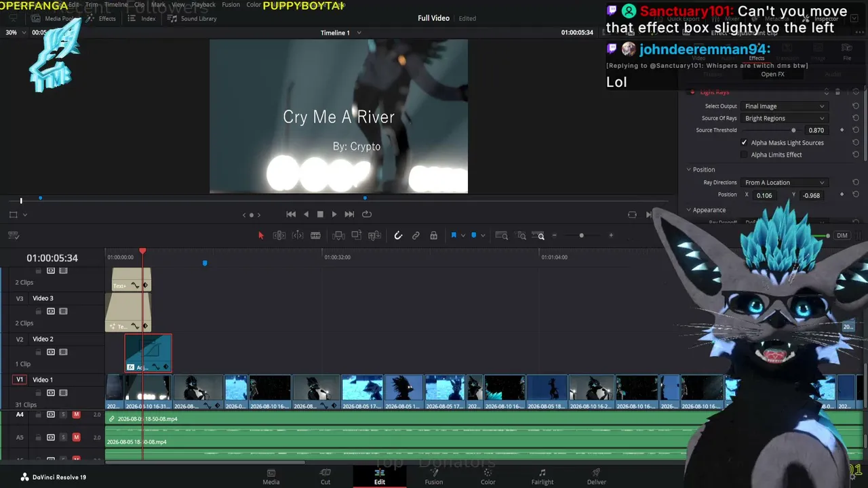Switch to the Cut page
The image size is (868, 488).
click(325, 476)
